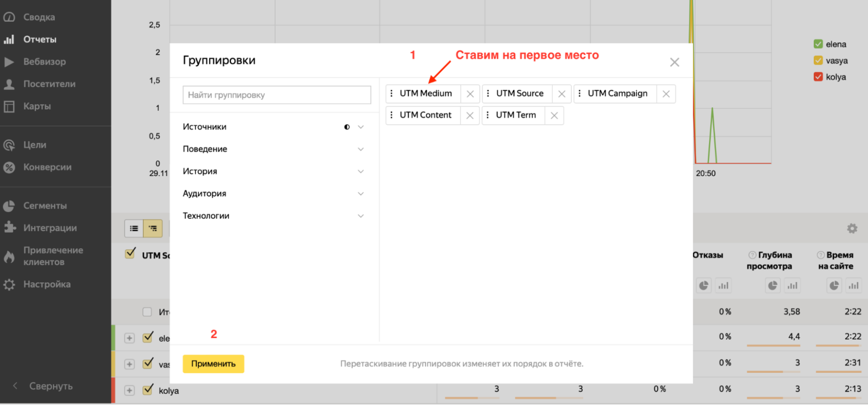The height and width of the screenshot is (405, 868).
Task: Toggle elena in the chart legend
Action: tap(818, 44)
